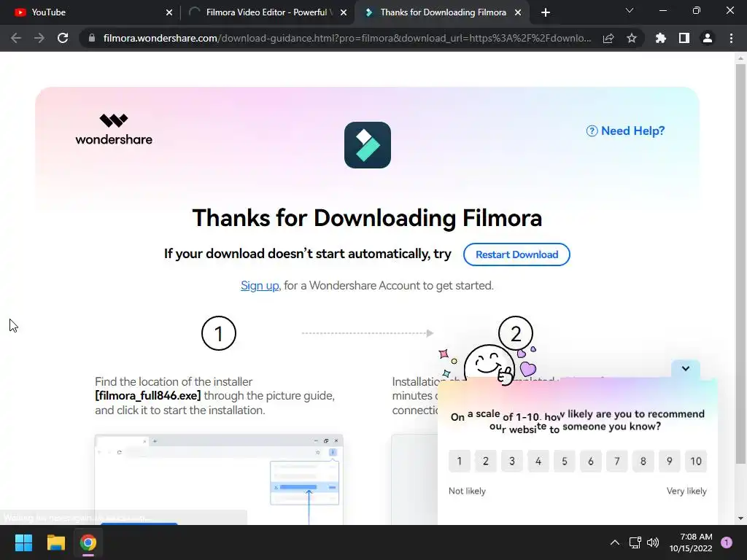Click the Thanks for Downloading Filmora heading
This screenshot has height=560, width=747.
(367, 218)
